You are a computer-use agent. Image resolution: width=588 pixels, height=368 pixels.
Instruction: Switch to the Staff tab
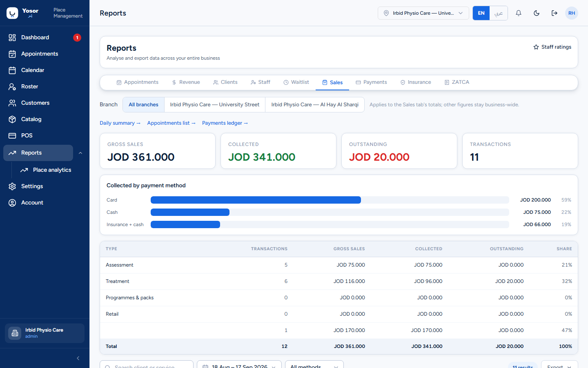(x=261, y=82)
